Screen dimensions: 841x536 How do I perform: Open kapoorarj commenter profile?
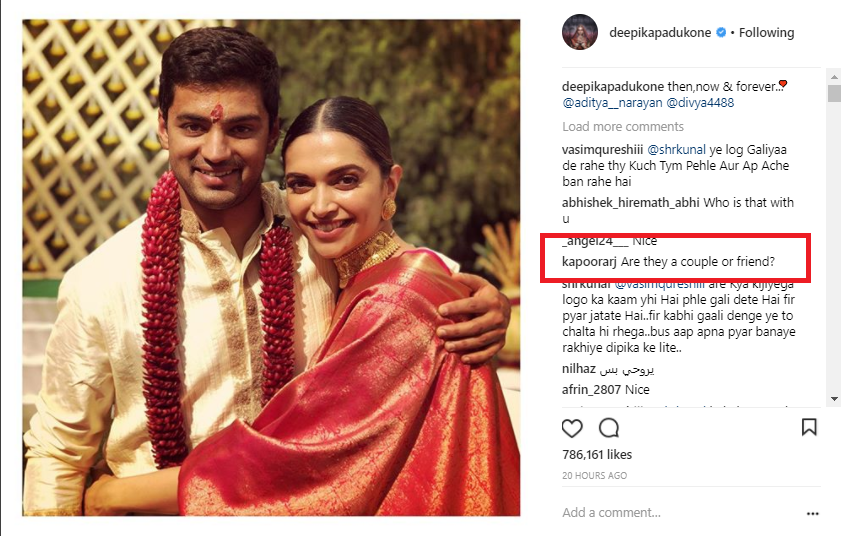[x=588, y=262]
